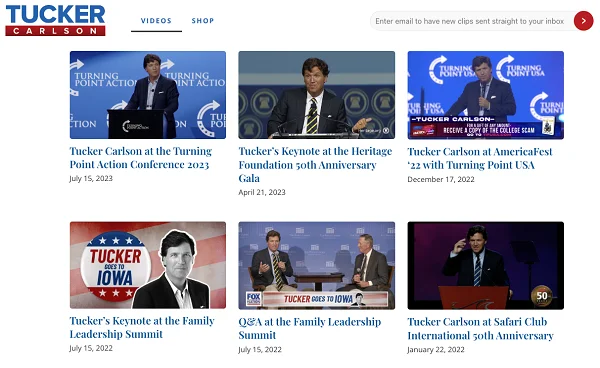Click 'July 15, 2022' under the Q&A video
600x368 pixels.
(x=260, y=349)
